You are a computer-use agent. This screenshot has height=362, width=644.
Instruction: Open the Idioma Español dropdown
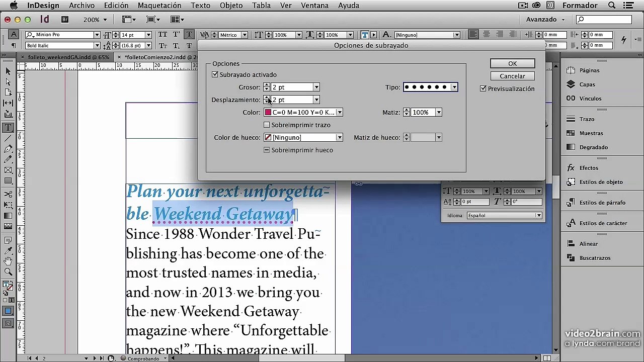coord(504,215)
